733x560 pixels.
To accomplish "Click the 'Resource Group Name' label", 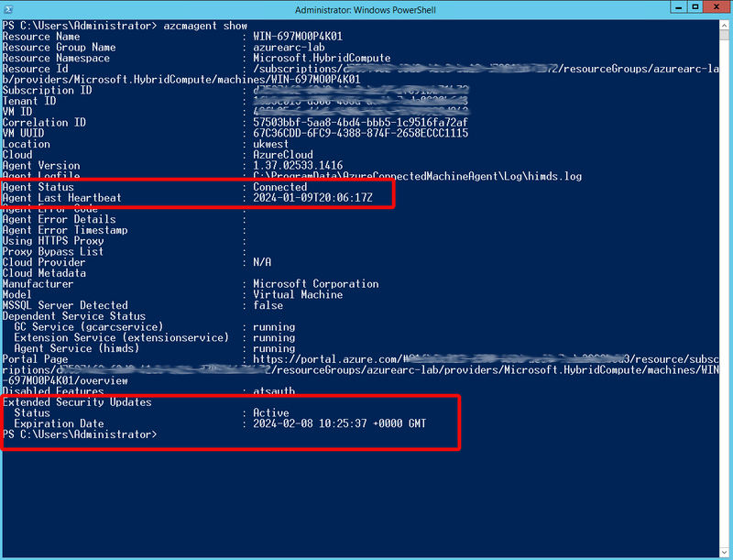I will tap(59, 48).
